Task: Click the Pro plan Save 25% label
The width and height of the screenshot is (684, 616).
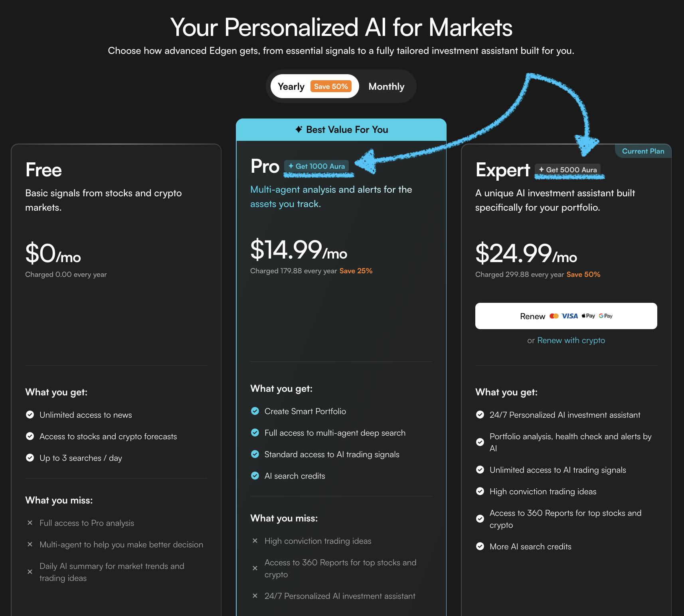Action: click(356, 271)
